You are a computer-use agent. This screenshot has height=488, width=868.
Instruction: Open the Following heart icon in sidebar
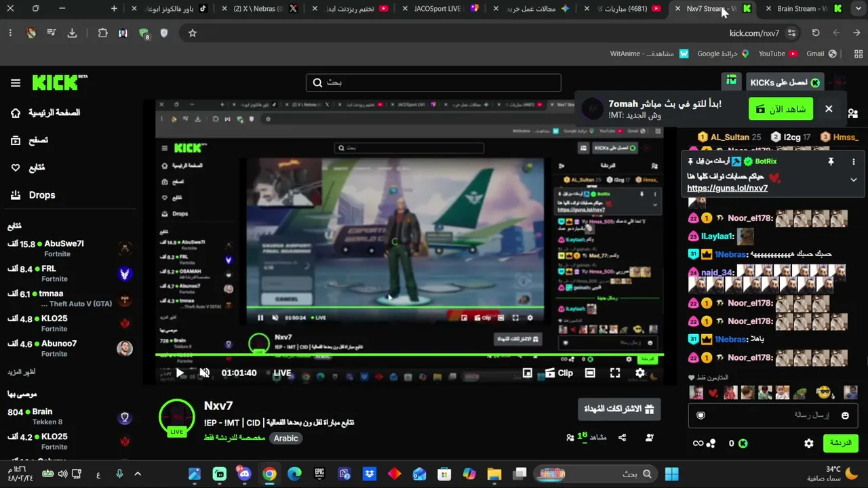[16, 167]
